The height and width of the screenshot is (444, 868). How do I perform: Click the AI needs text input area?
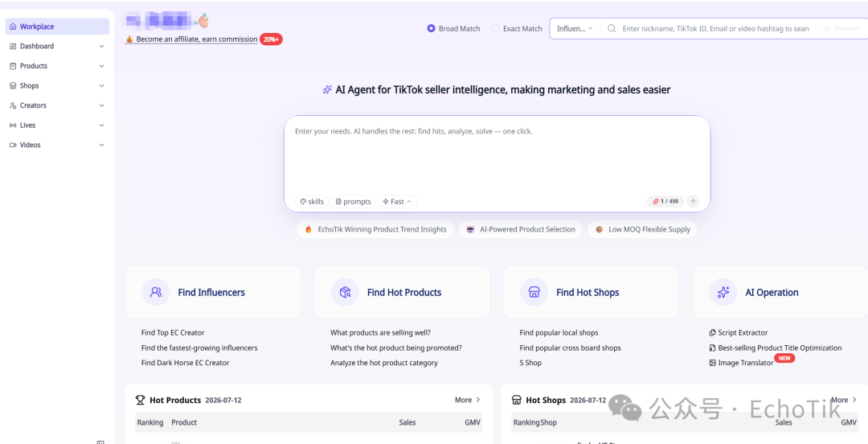point(497,158)
